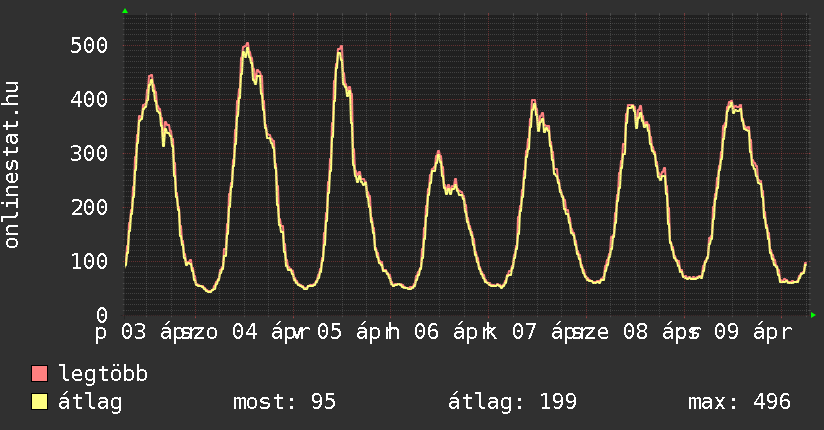Select the legtöbb legend label
This screenshot has width=824, height=430.
104,375
